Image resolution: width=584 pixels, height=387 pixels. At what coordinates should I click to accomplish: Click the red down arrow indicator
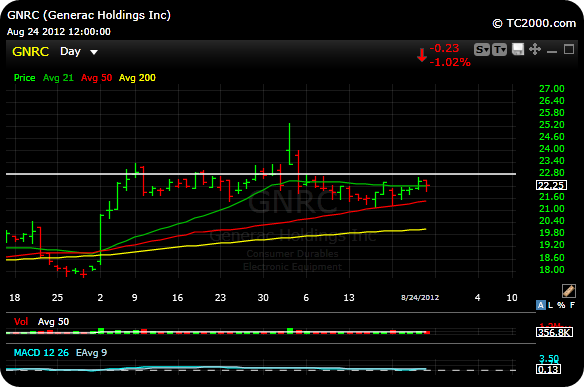[422, 55]
